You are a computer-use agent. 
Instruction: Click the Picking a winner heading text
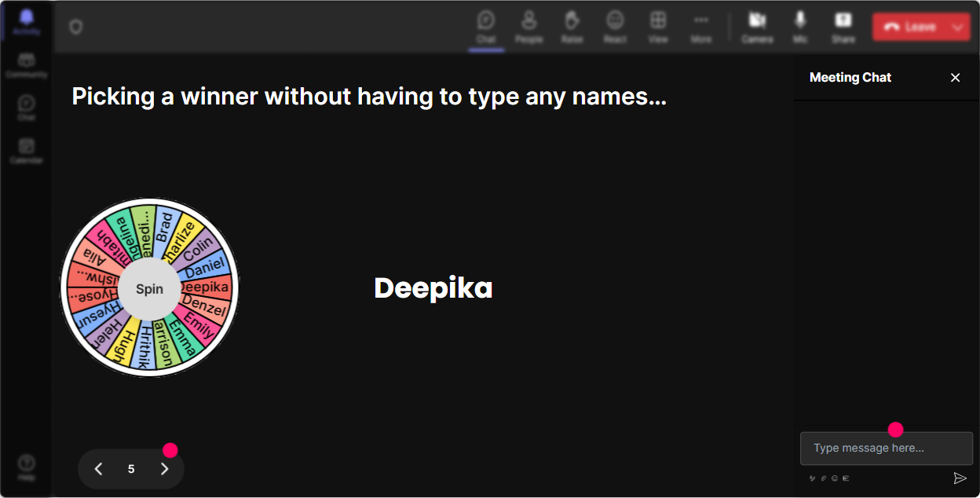369,97
